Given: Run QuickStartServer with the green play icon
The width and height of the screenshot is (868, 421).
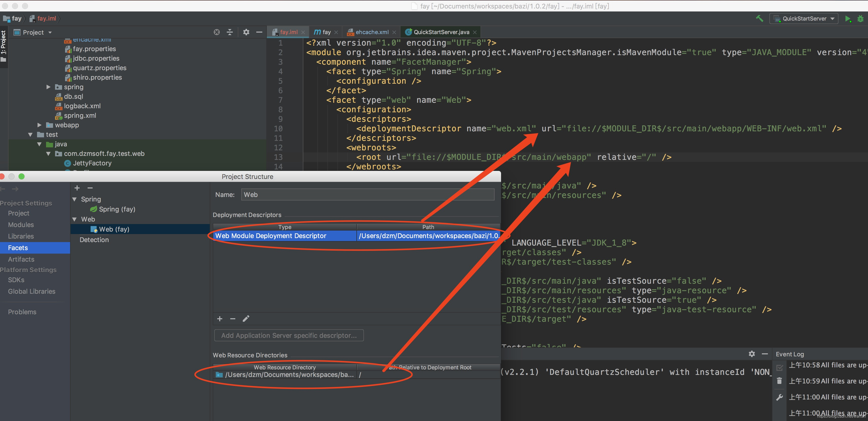Looking at the screenshot, I should [x=847, y=19].
